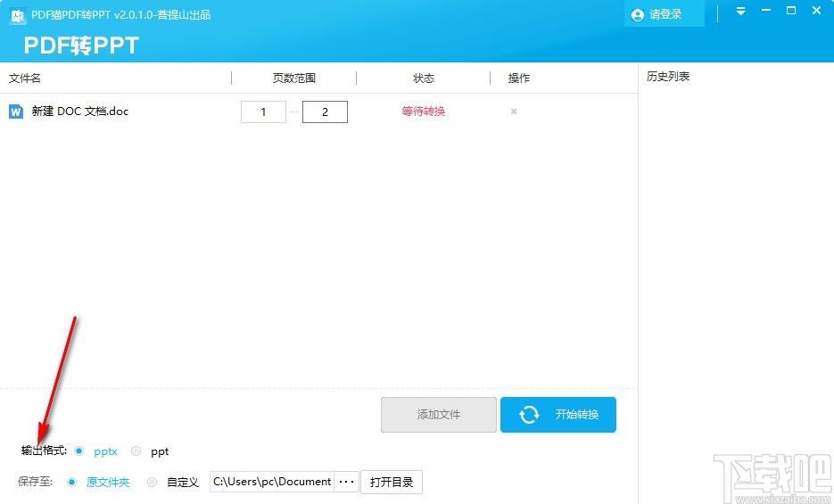Minimize the window

click(766, 11)
